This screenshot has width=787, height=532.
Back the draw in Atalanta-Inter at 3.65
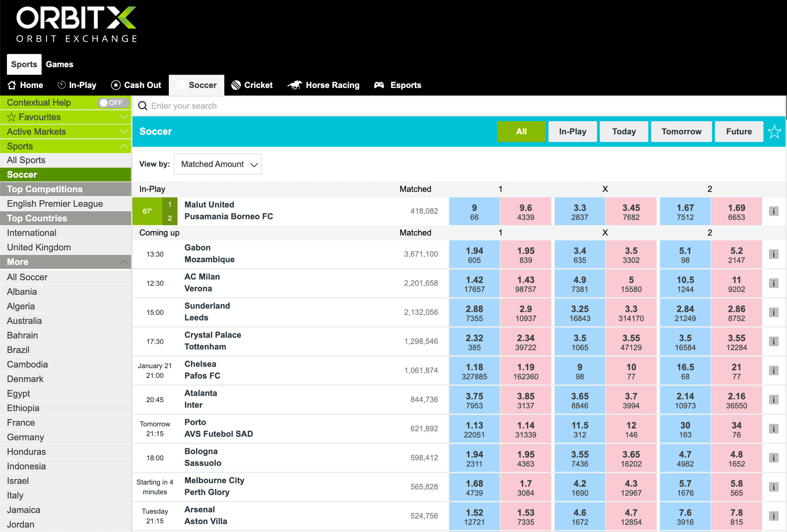pos(580,400)
